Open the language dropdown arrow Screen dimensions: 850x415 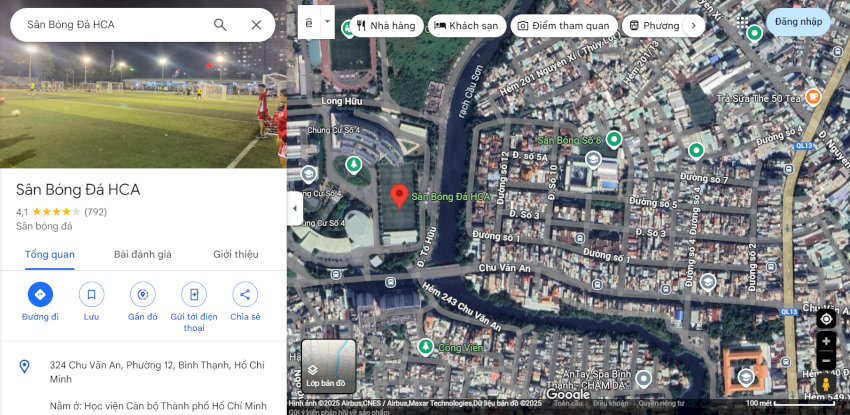[327, 21]
